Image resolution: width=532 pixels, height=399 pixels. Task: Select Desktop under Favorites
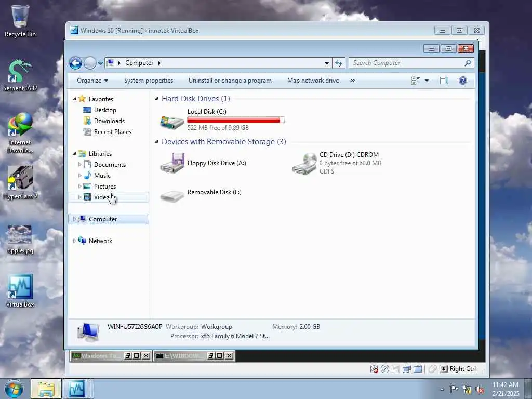(x=105, y=110)
